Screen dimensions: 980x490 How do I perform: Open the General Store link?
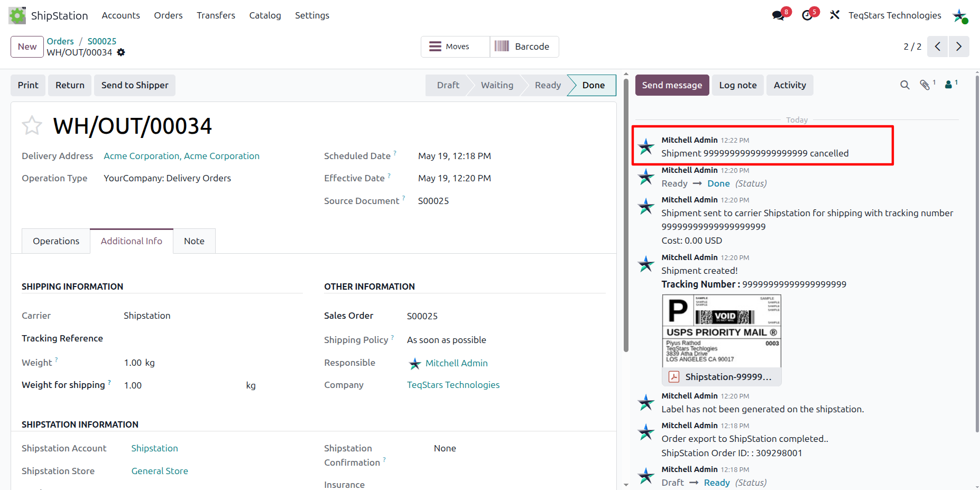click(160, 471)
